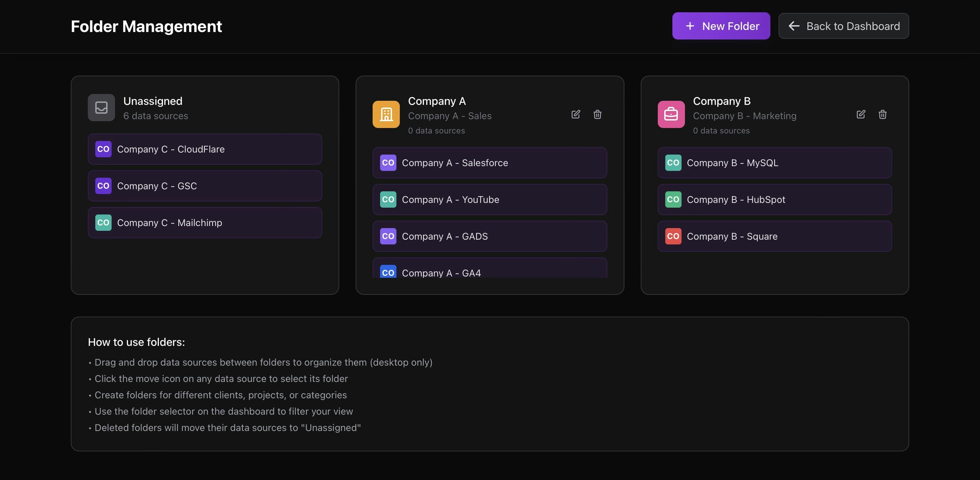Click the Unassigned folder inbox icon
The width and height of the screenshot is (980, 480).
pos(101,108)
